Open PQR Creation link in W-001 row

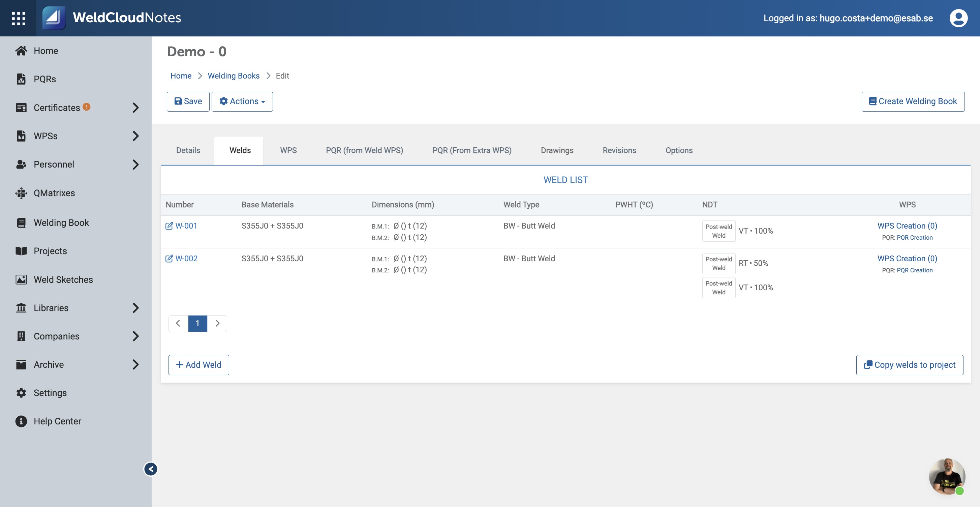pos(915,238)
